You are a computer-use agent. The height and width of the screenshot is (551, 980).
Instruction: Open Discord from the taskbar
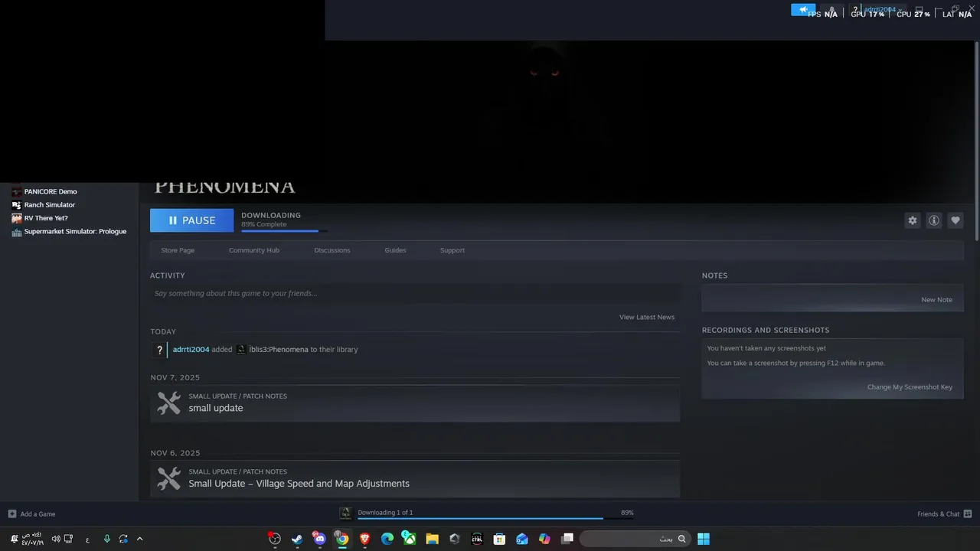[319, 539]
